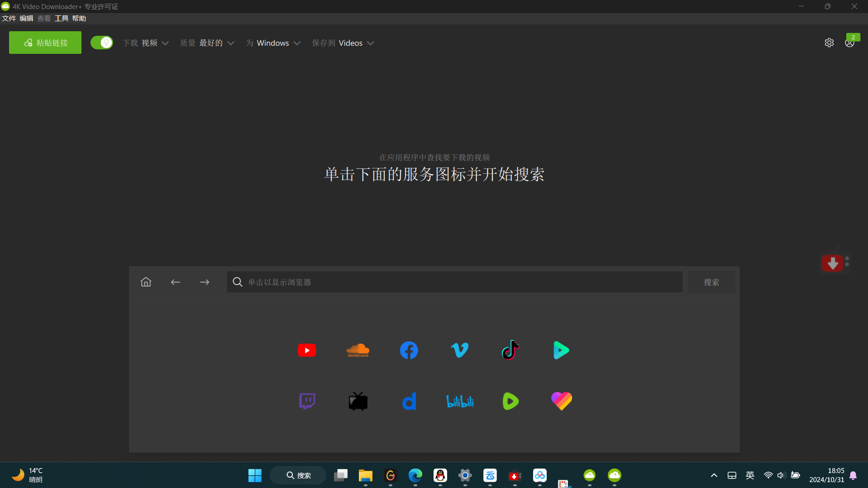
Task: Open Microsoft Edge from the taskbar
Action: [x=415, y=475]
